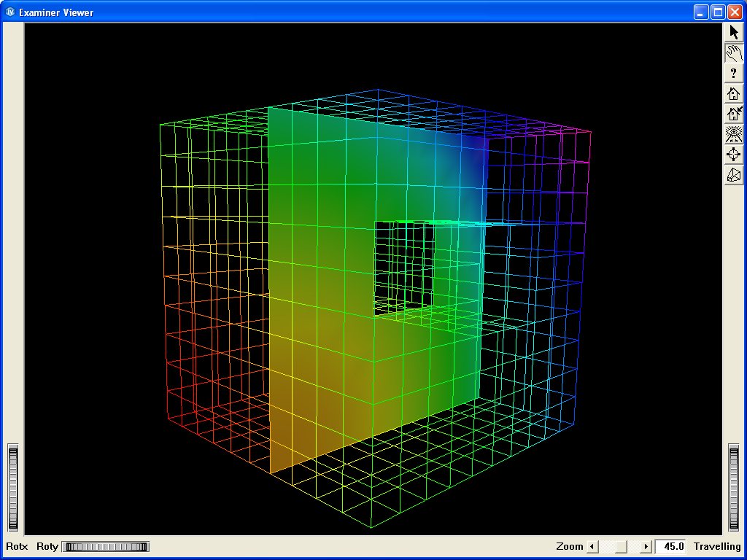Viewport: 747px width, 560px height.
Task: Toggle perspective camera projection icon
Action: pyautogui.click(x=734, y=175)
